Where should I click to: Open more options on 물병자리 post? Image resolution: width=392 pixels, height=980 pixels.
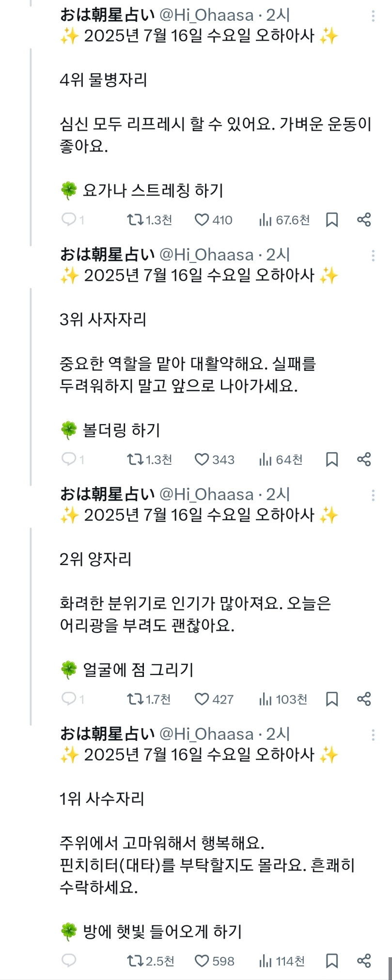click(x=373, y=16)
